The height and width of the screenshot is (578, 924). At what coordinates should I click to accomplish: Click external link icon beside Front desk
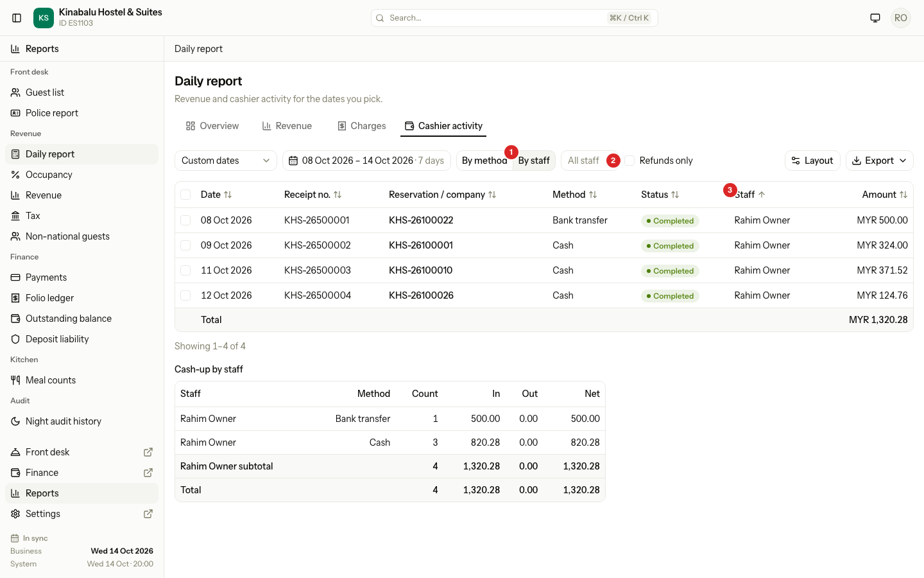click(148, 452)
